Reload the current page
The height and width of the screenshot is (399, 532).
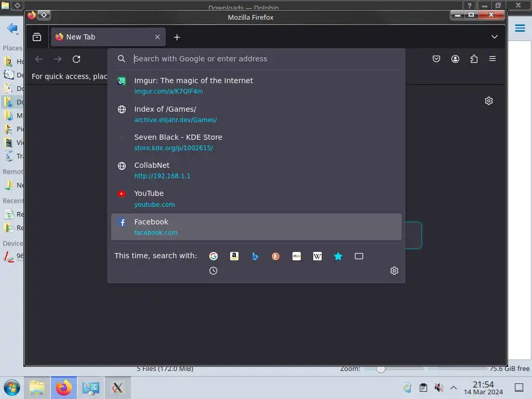[x=76, y=59]
